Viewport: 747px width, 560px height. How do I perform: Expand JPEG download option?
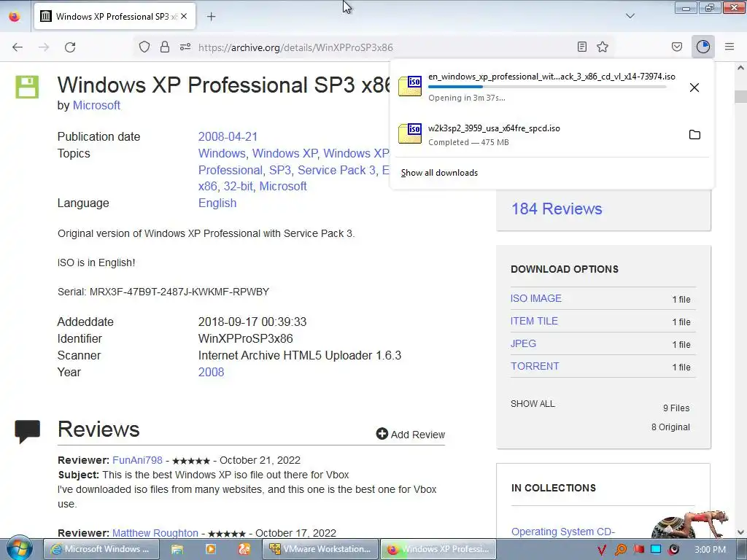coord(523,343)
